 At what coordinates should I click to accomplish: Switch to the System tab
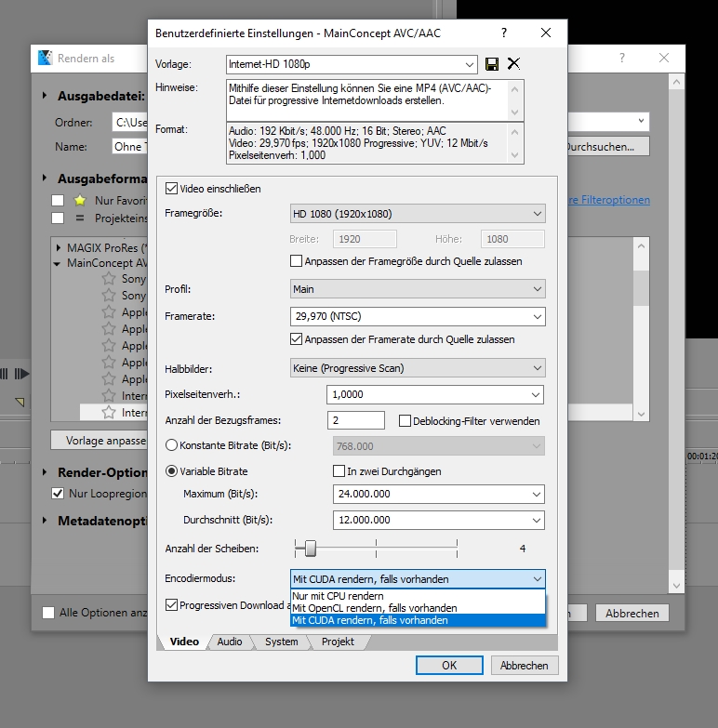point(282,642)
